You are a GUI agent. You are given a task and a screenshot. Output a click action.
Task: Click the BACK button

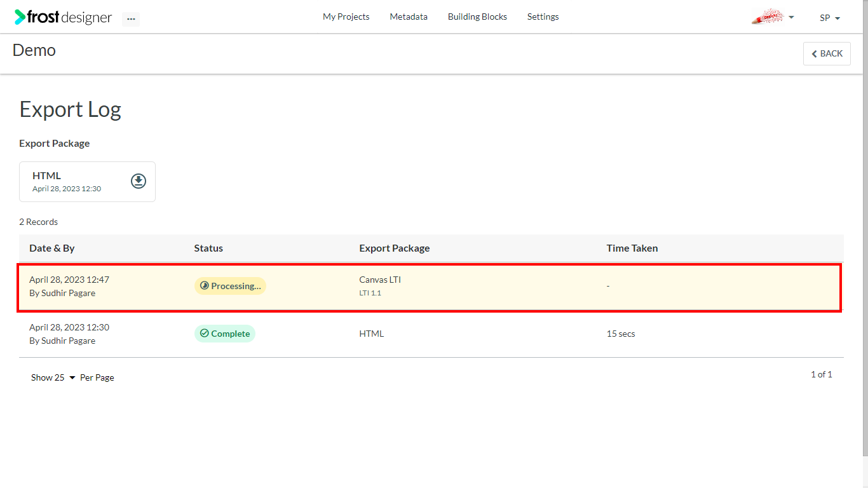tap(827, 53)
